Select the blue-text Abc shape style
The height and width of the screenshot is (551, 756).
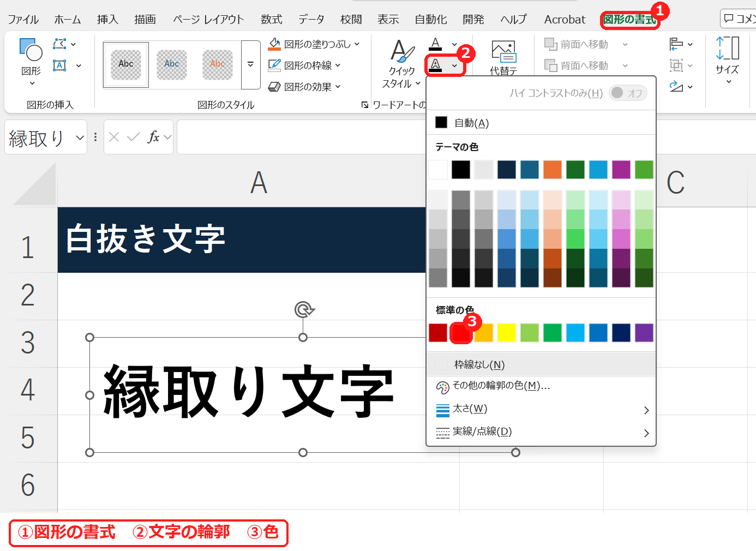[172, 65]
